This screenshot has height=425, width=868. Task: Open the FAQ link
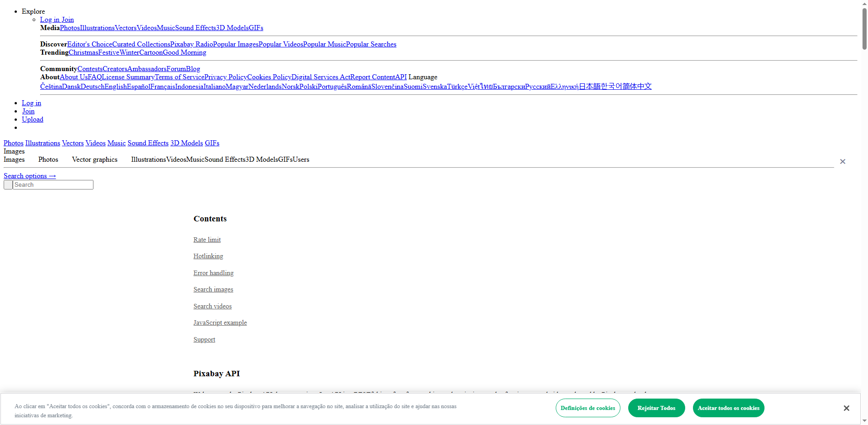(x=94, y=77)
